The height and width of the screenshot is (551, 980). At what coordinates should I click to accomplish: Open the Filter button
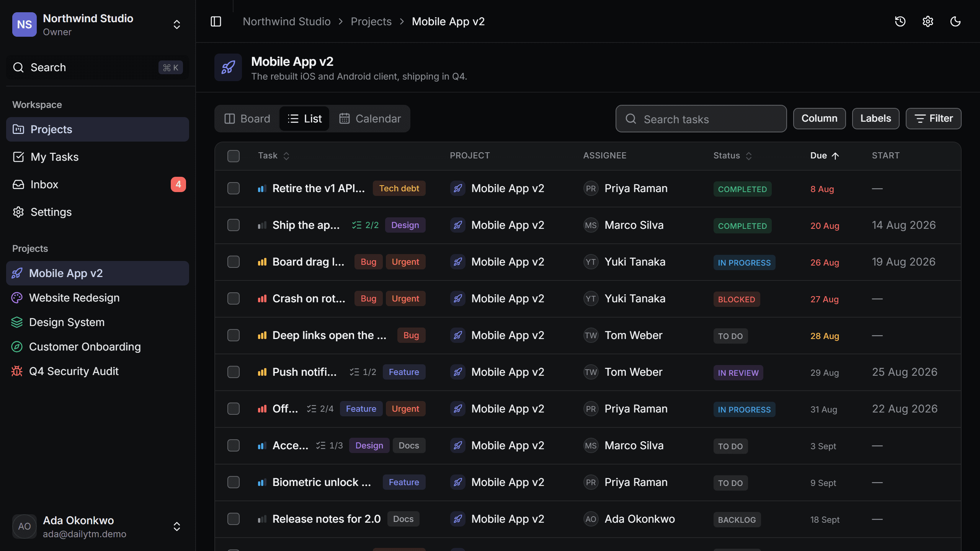933,119
